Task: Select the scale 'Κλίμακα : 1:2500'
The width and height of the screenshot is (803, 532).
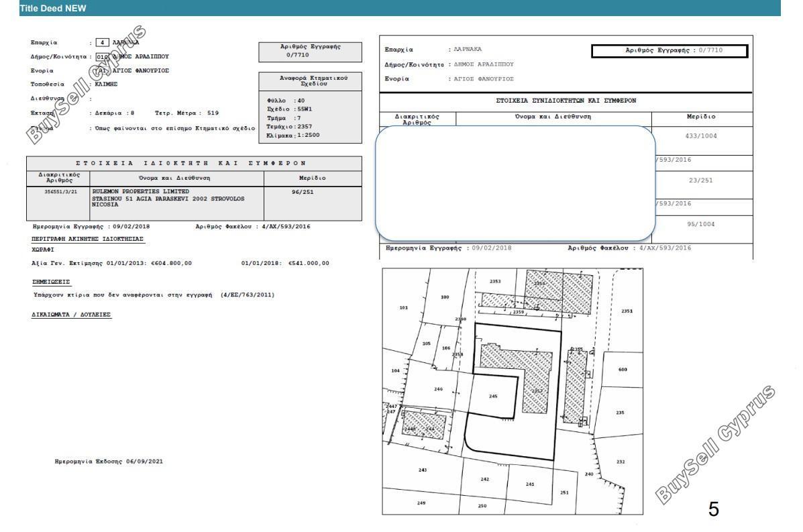Action: click(x=293, y=135)
